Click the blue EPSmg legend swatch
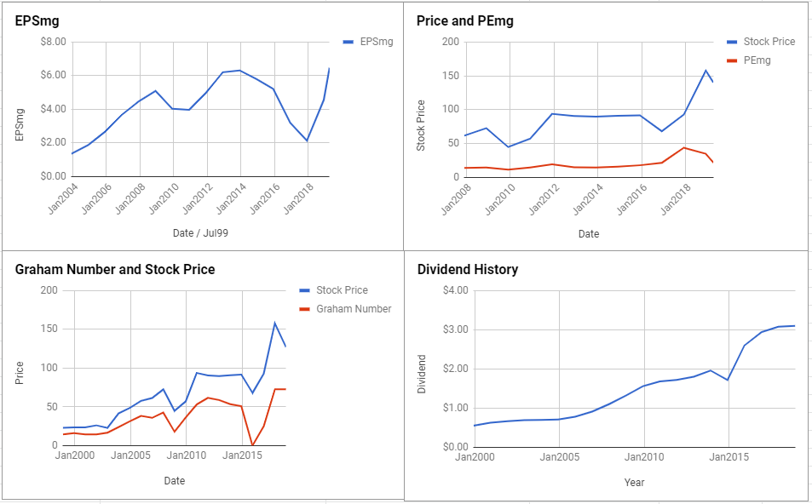This screenshot has height=504, width=812. (348, 42)
